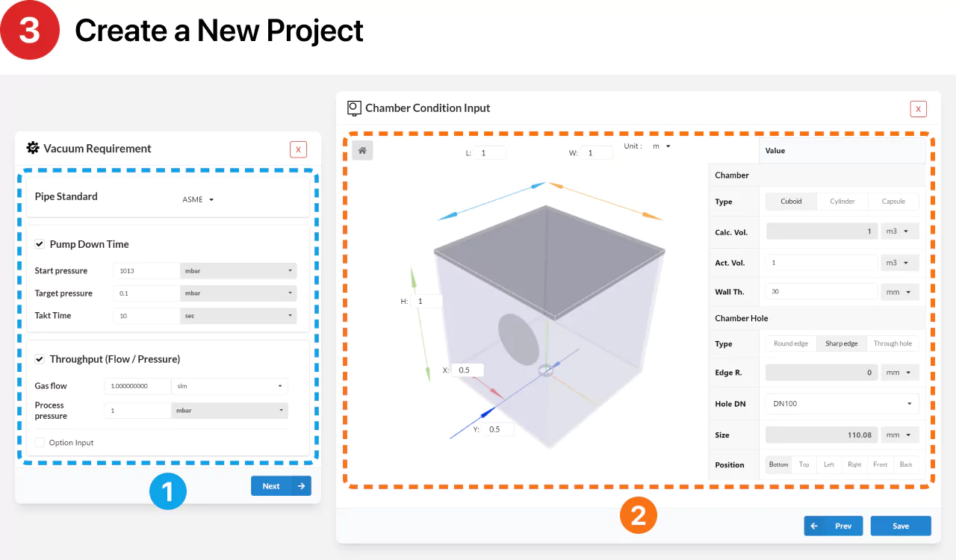Screen dimensions: 956x560
Task: Enable the Option Input checkbox
Action: click(x=40, y=443)
